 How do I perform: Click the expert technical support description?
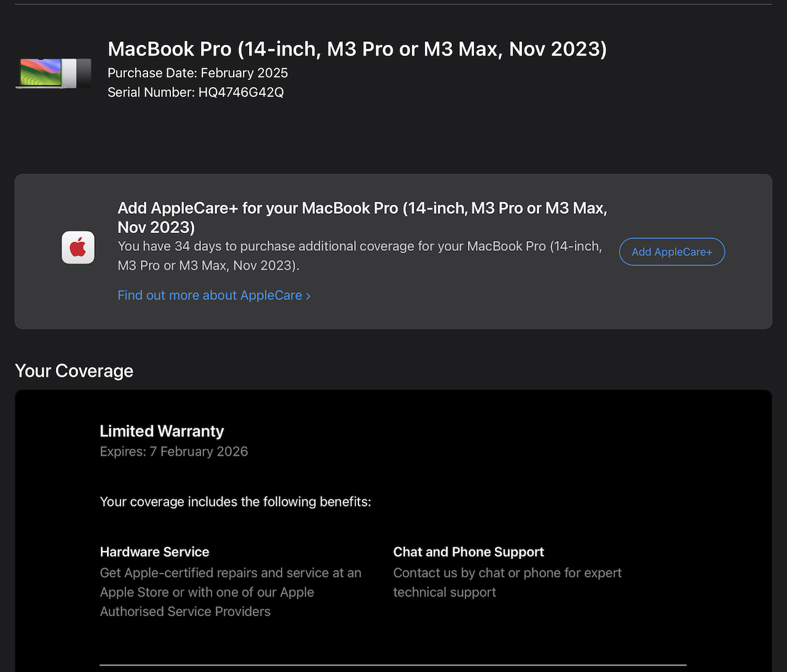click(507, 582)
